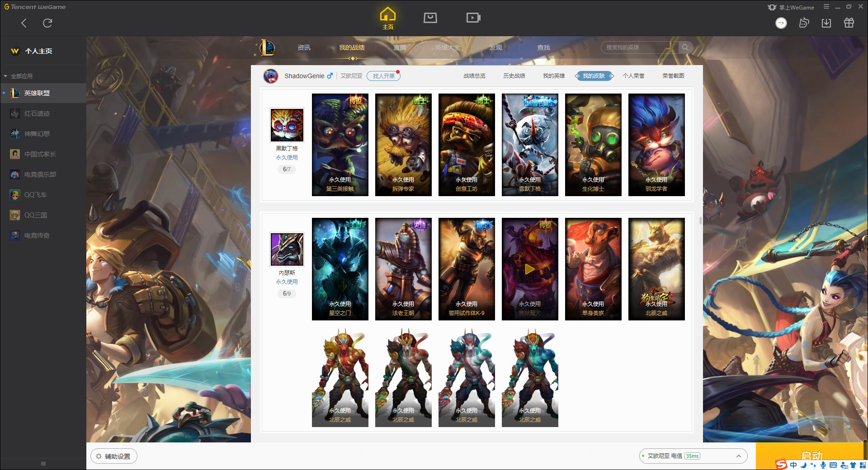Click the 内瑟斯 champion portrait

coord(287,249)
